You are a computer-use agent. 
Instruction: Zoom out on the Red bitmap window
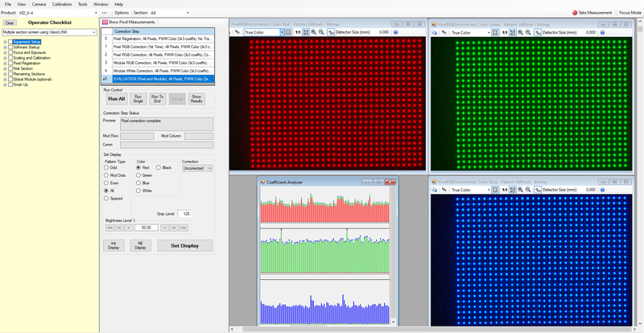[x=321, y=32]
